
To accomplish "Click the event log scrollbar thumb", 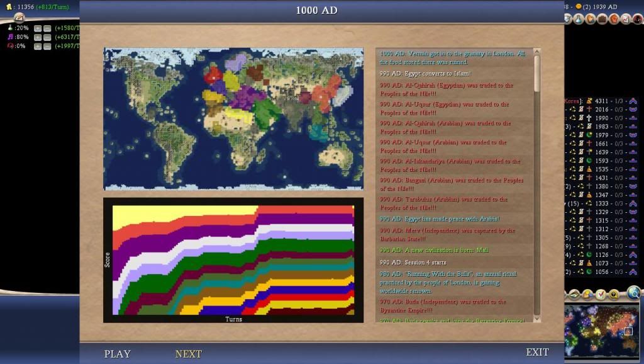I will 537,74.
